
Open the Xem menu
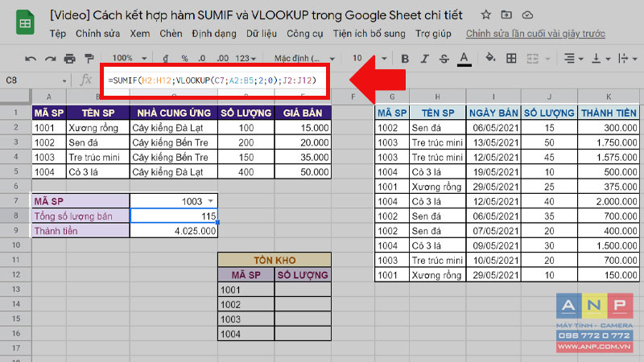click(x=140, y=34)
